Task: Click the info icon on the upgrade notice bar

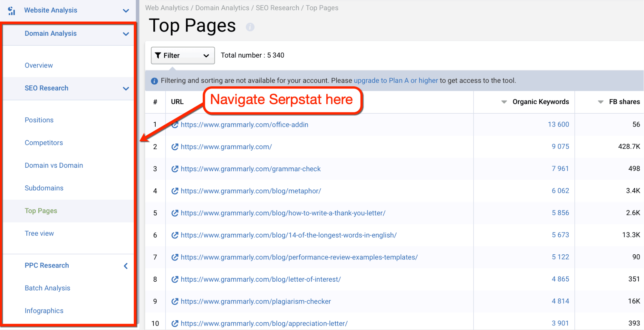Action: pyautogui.click(x=154, y=81)
